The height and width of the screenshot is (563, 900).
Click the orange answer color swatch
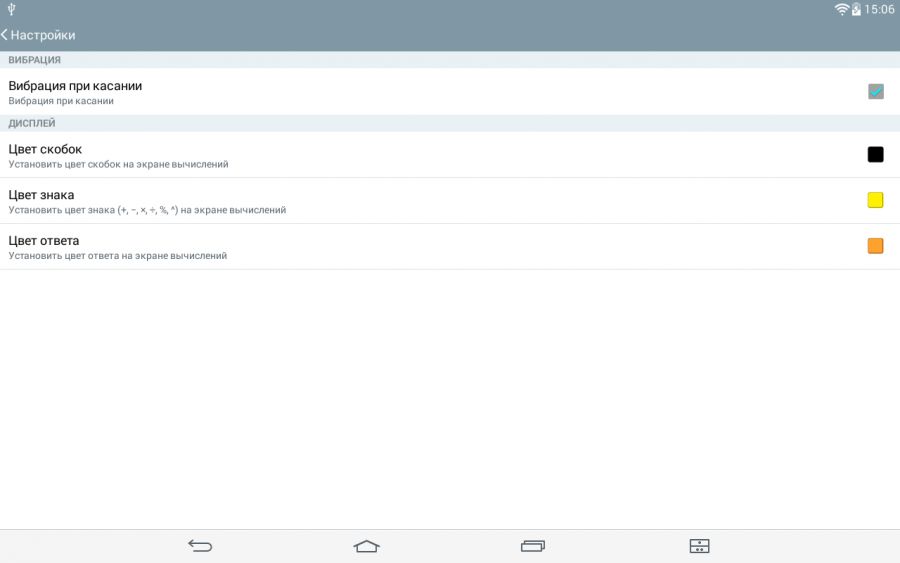click(x=875, y=246)
